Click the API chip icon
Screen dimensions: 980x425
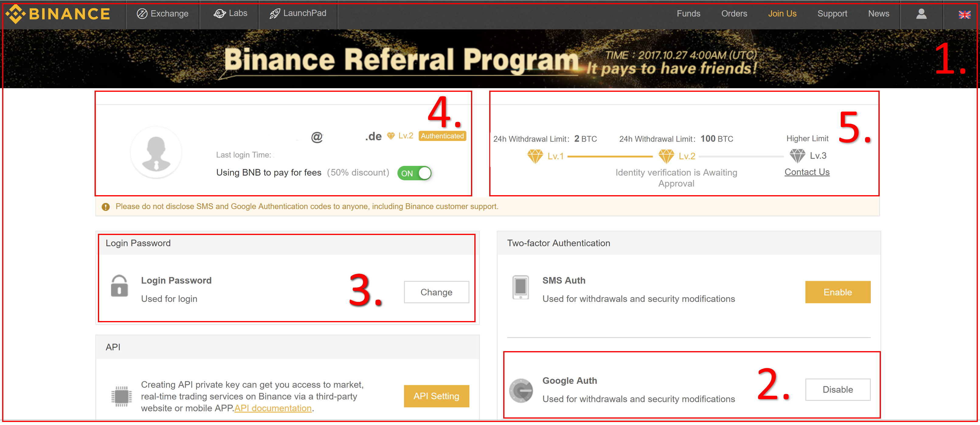(x=122, y=396)
